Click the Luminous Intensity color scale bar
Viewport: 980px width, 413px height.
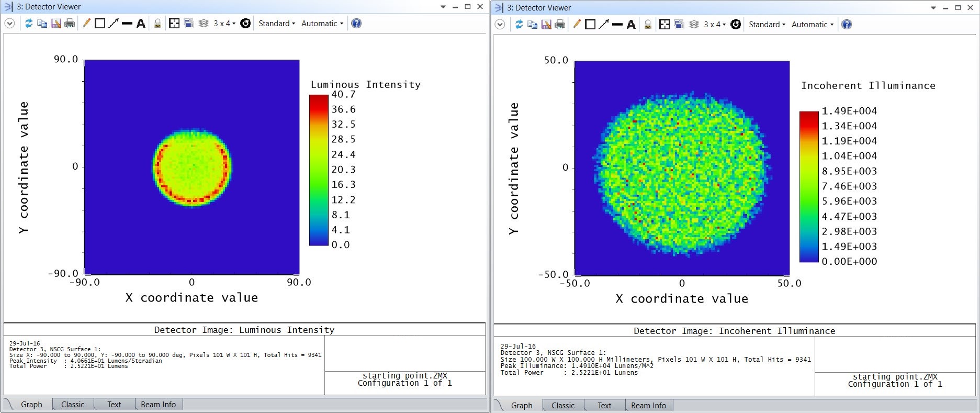pyautogui.click(x=319, y=170)
